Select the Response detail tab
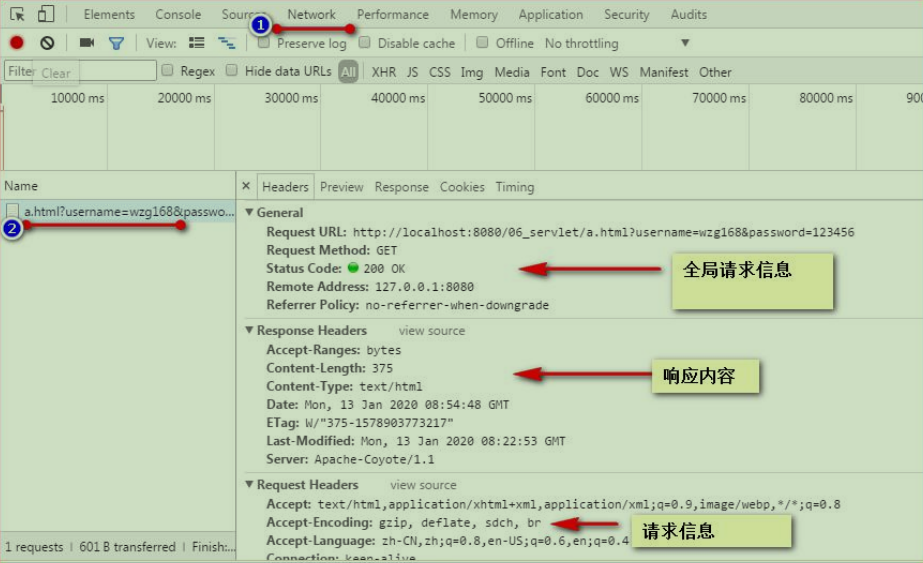Viewport: 923px width, 563px height. 401,187
